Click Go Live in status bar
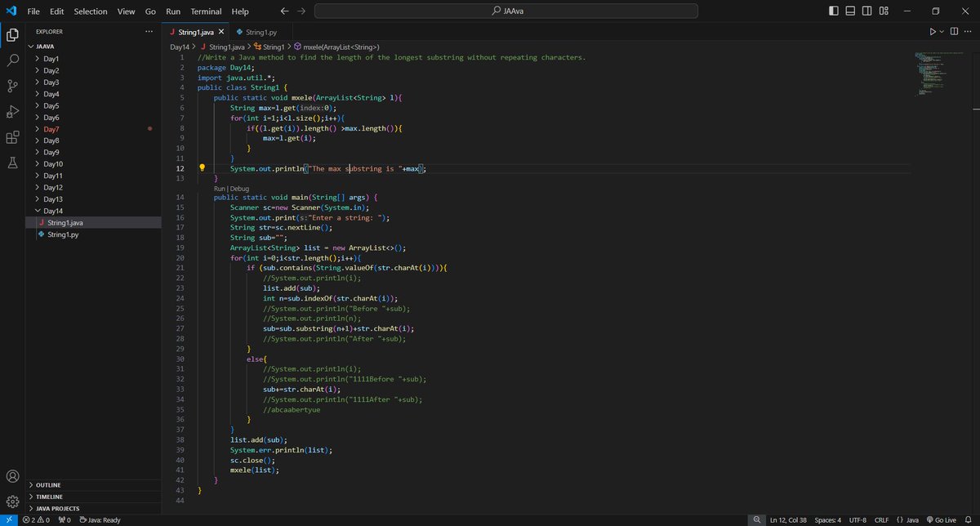Viewport: 980px width, 526px height. click(940, 519)
